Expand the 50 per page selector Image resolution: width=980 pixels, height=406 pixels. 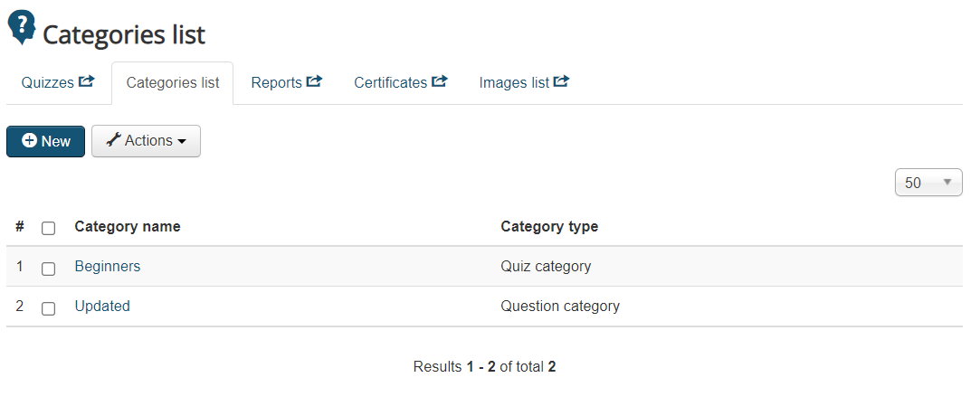coord(928,183)
